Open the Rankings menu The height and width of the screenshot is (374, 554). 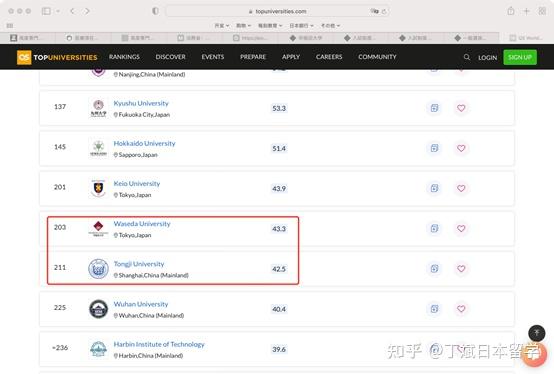coord(124,57)
